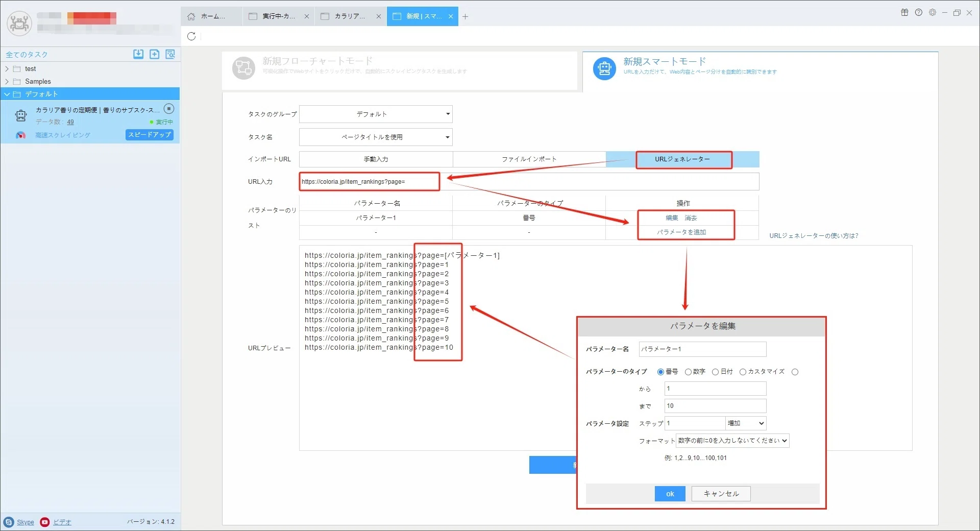
Task: Click the new task group icon
Action: pyautogui.click(x=155, y=54)
